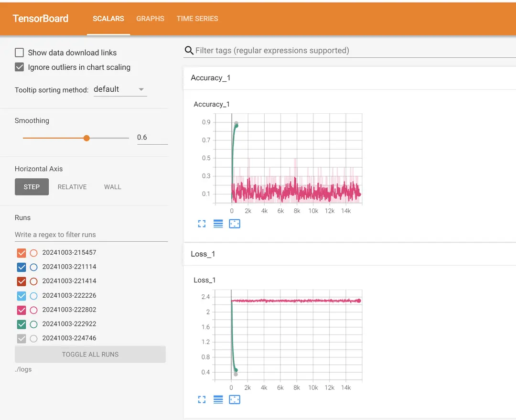This screenshot has width=516, height=420.
Task: Click the Loss_1 chart title
Action: click(x=204, y=280)
